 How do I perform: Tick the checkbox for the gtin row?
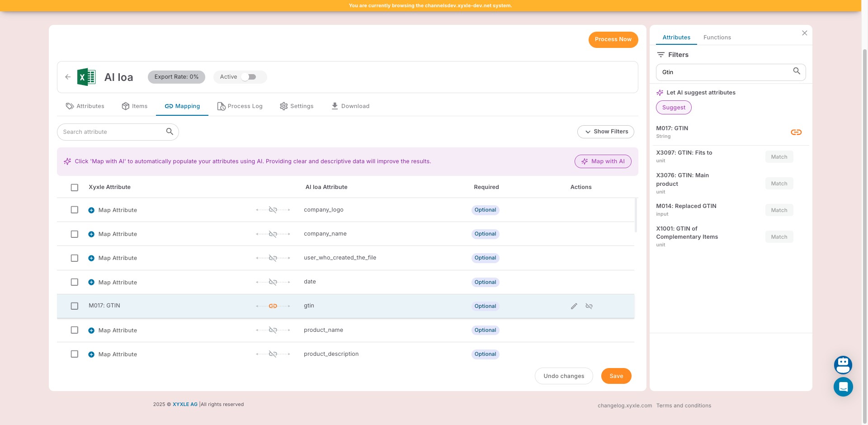(x=75, y=306)
